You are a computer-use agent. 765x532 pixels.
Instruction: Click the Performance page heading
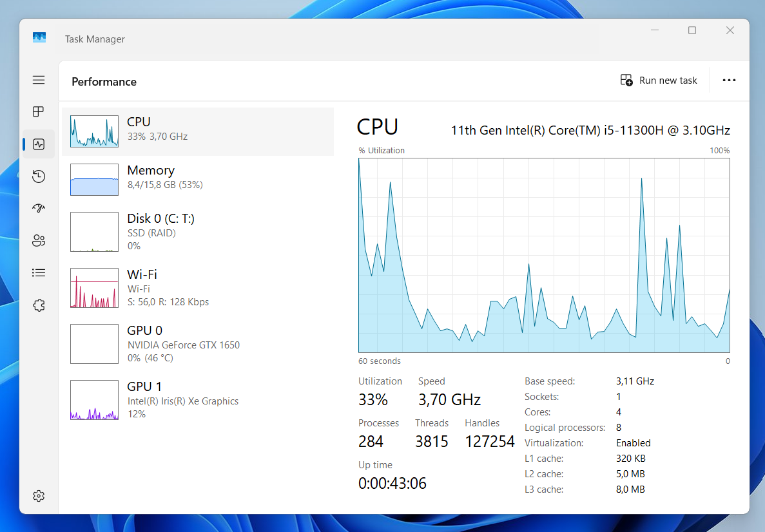(x=104, y=81)
